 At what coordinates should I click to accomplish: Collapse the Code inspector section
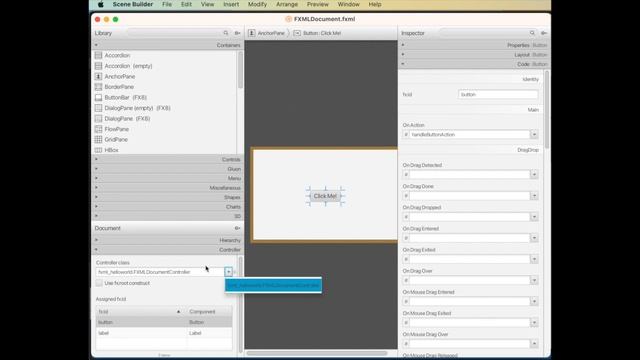[474, 64]
